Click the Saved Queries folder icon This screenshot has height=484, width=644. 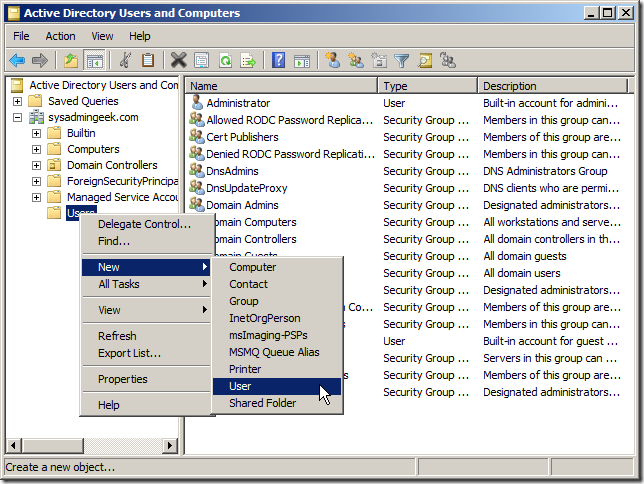pos(35,101)
